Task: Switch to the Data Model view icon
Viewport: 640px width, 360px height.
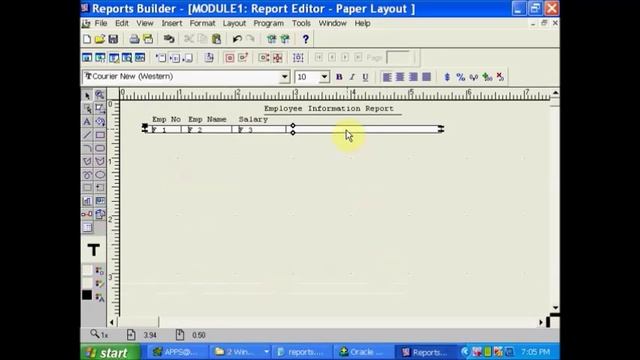Action: (87, 58)
